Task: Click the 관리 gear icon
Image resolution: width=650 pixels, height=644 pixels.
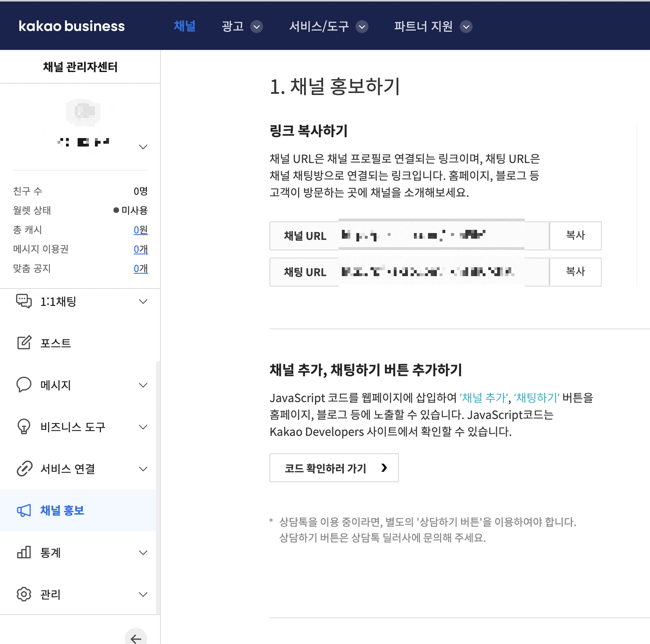Action: (x=24, y=594)
